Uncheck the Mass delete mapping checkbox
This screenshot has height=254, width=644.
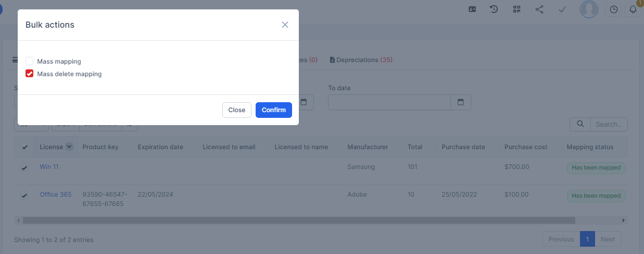30,74
